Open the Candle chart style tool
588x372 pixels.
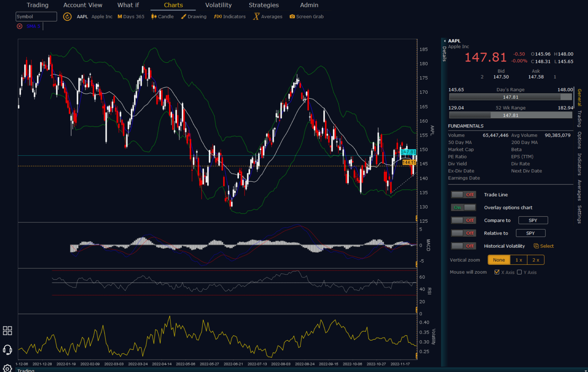point(162,16)
